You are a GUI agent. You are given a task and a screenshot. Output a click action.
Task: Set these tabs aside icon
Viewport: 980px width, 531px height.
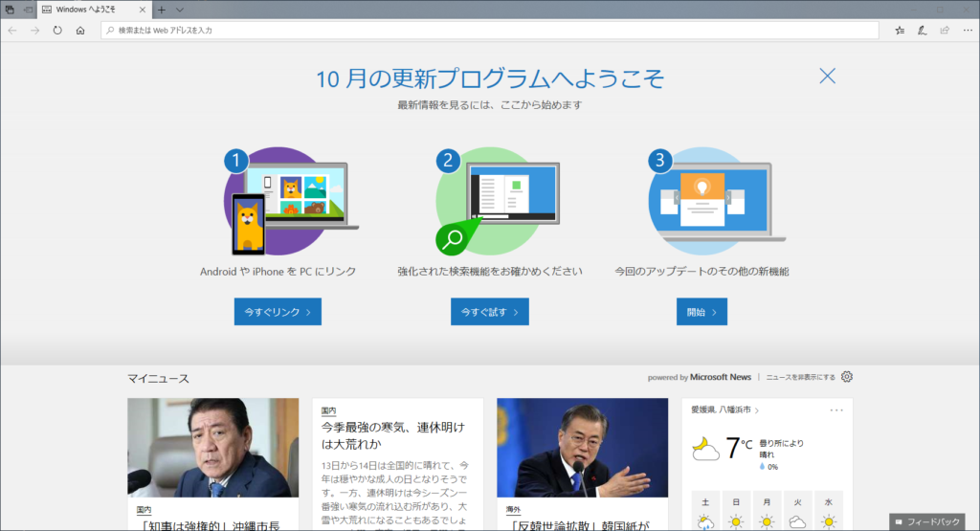click(28, 10)
